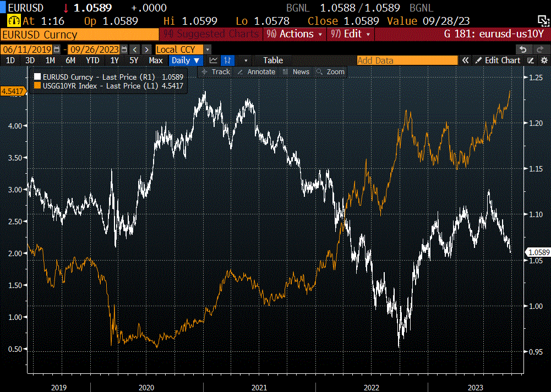This screenshot has height=392, width=551.
Task: Select the highlighted bar chart style icon
Action: tap(228, 60)
